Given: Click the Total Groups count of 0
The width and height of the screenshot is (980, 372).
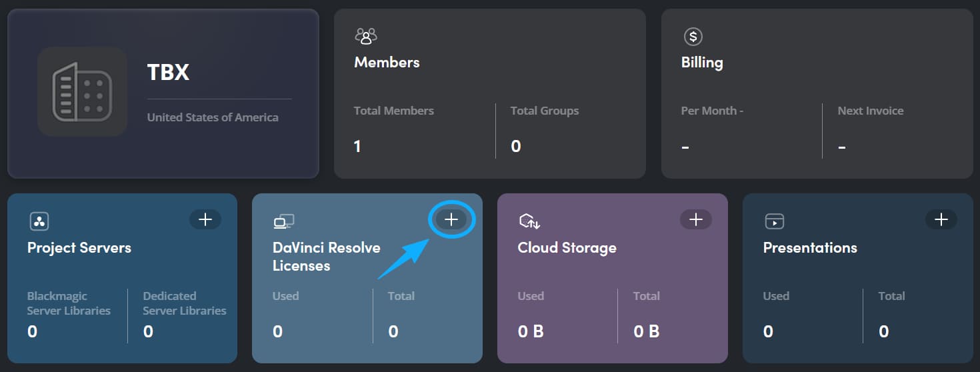Looking at the screenshot, I should pyautogui.click(x=516, y=147).
